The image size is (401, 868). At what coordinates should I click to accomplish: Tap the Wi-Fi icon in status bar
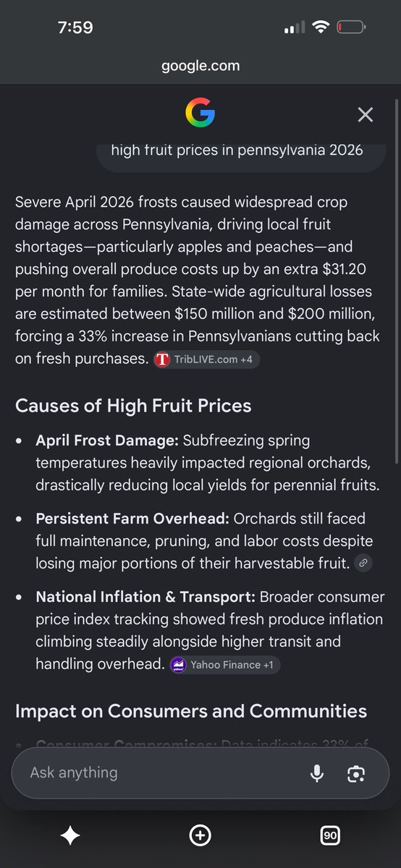[320, 27]
